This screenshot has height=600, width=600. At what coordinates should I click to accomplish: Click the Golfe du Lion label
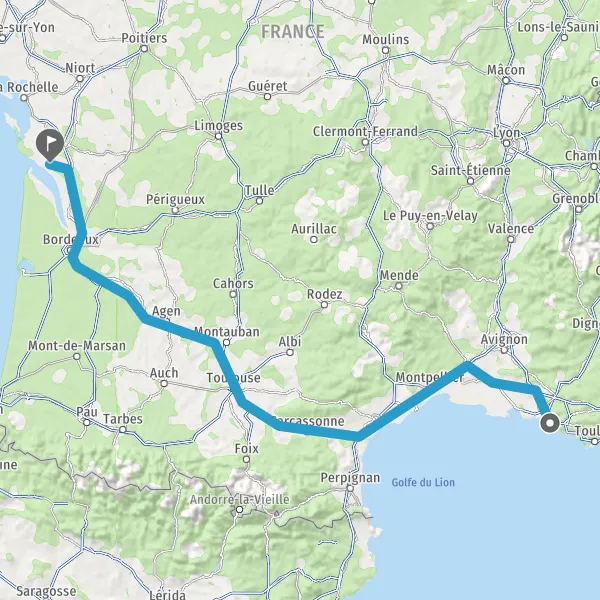point(423,482)
